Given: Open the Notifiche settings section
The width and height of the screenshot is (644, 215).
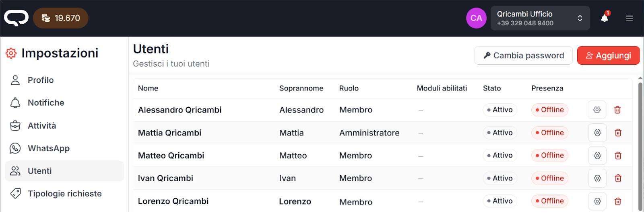Looking at the screenshot, I should coord(45,103).
